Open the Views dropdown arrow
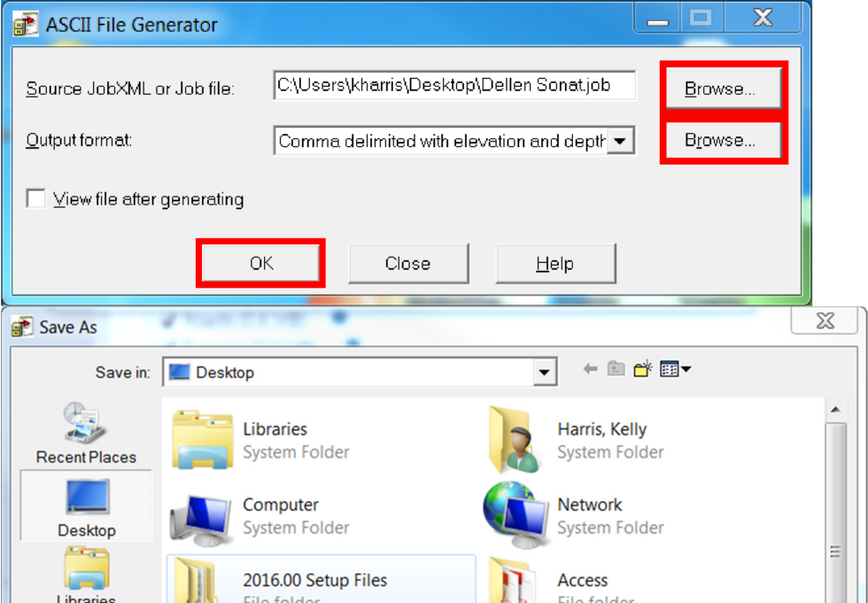The image size is (868, 603). 685,367
